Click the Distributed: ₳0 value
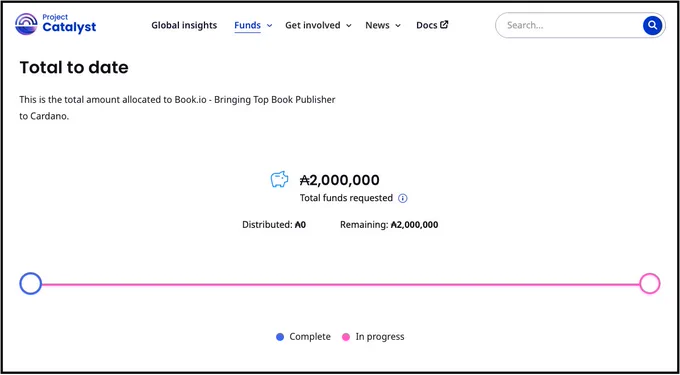Viewport: 680px width, 375px height. point(274,225)
